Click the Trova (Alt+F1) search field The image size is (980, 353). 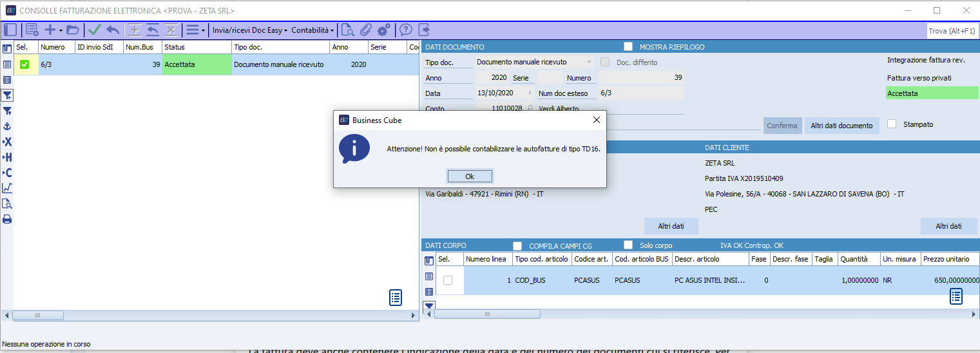(952, 31)
